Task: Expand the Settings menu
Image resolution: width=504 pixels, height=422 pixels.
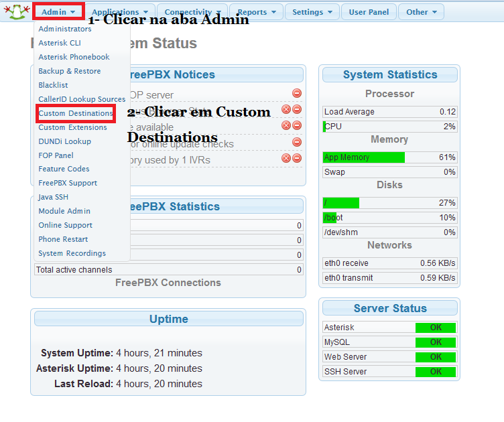Action: tap(312, 12)
